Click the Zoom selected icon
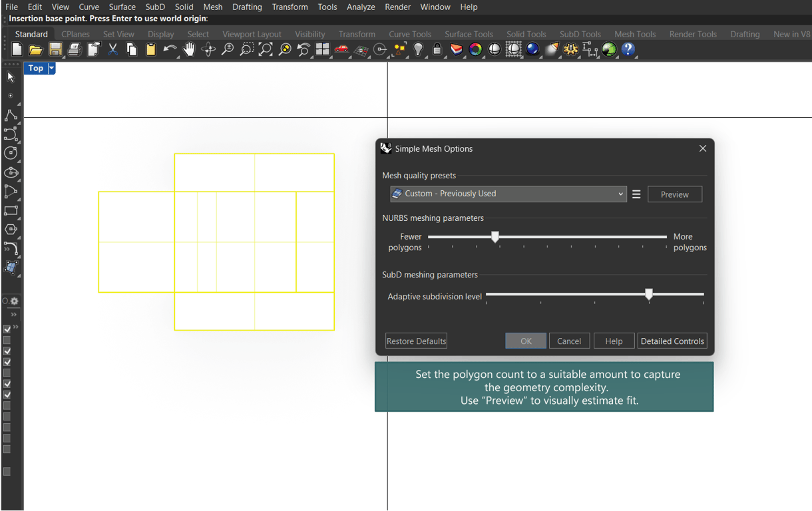The width and height of the screenshot is (812, 511). [x=285, y=49]
